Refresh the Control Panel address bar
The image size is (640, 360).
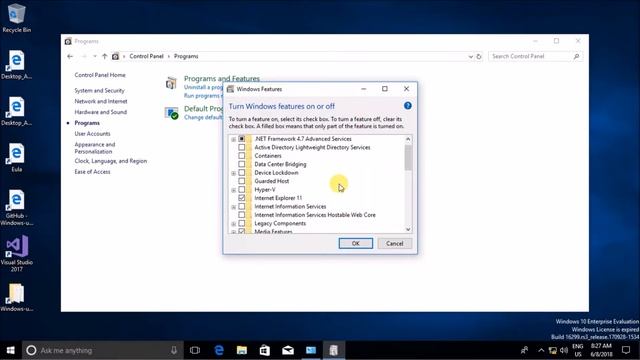[479, 56]
